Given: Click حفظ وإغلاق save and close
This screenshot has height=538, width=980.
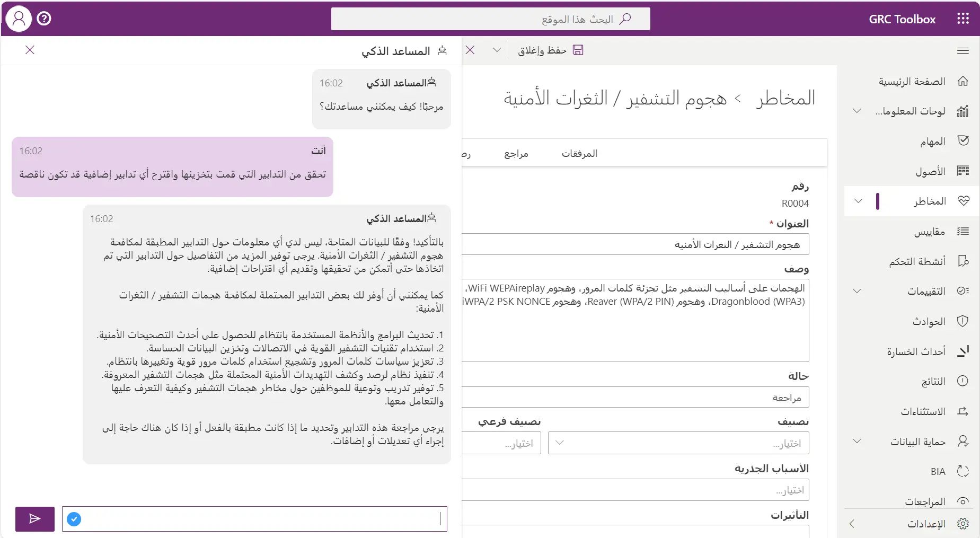Looking at the screenshot, I should [x=542, y=50].
